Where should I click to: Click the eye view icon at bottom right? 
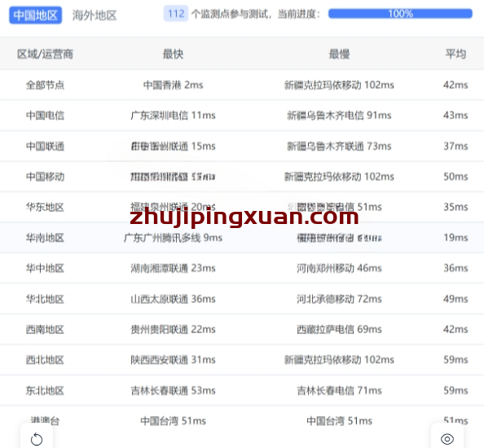(x=447, y=439)
